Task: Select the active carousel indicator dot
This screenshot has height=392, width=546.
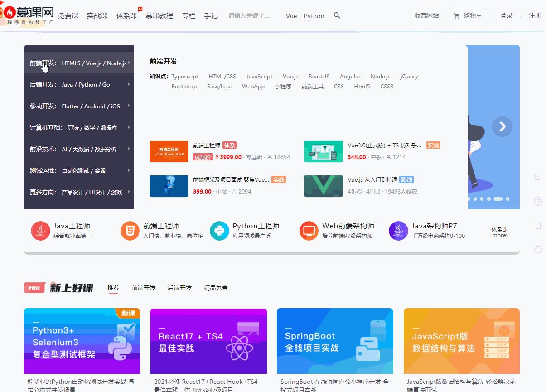Action: pos(498,198)
